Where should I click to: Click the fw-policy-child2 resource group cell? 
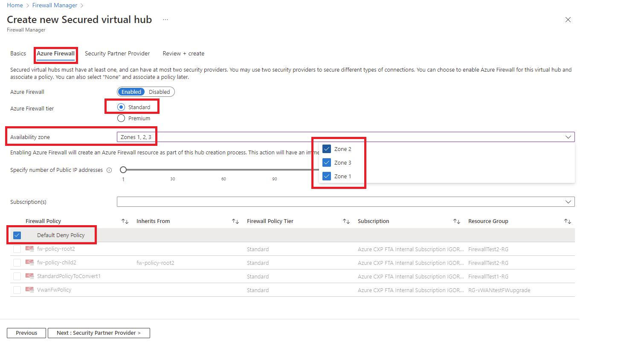click(x=488, y=263)
